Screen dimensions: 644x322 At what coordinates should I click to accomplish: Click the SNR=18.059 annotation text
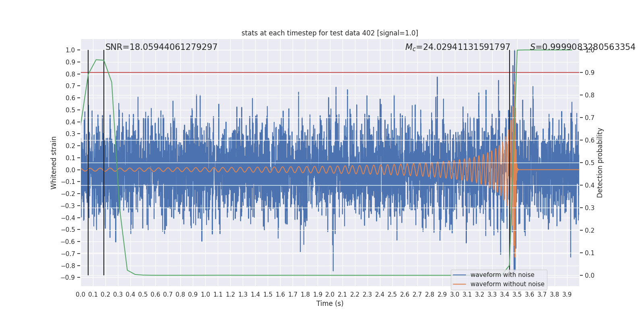(x=161, y=47)
